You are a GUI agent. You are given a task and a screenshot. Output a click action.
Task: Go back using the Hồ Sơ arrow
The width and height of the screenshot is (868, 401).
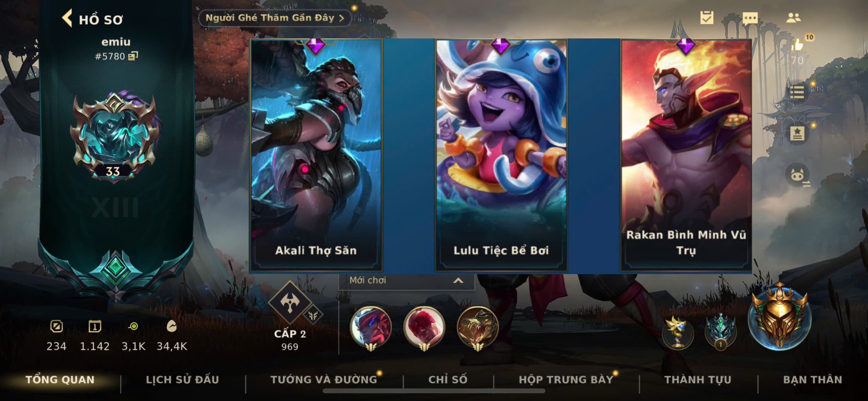tap(67, 18)
